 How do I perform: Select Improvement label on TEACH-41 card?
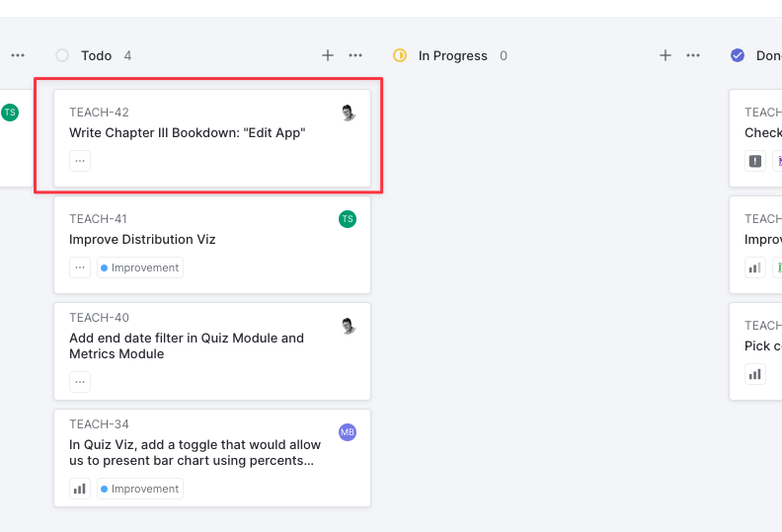(140, 267)
